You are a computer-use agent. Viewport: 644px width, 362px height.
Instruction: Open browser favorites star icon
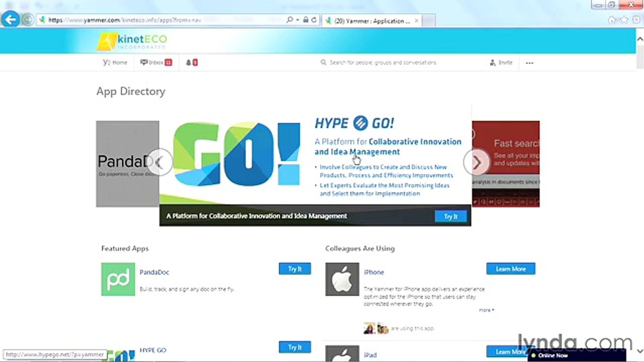tap(624, 20)
